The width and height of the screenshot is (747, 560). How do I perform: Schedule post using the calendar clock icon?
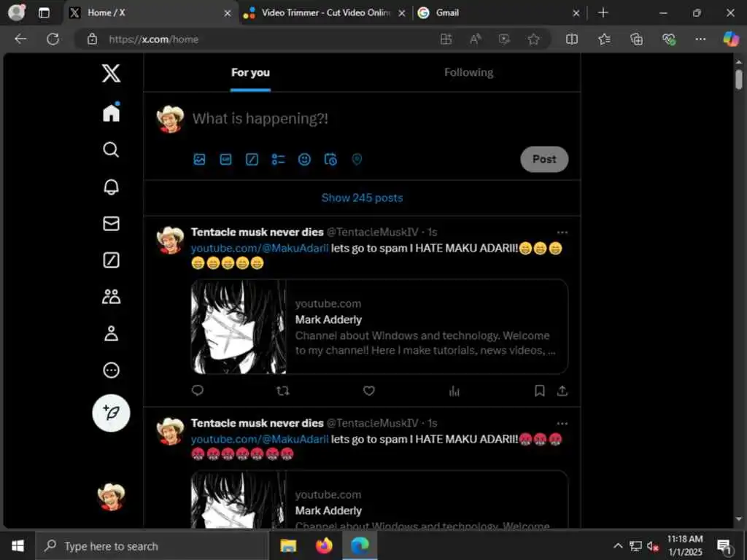tap(330, 160)
